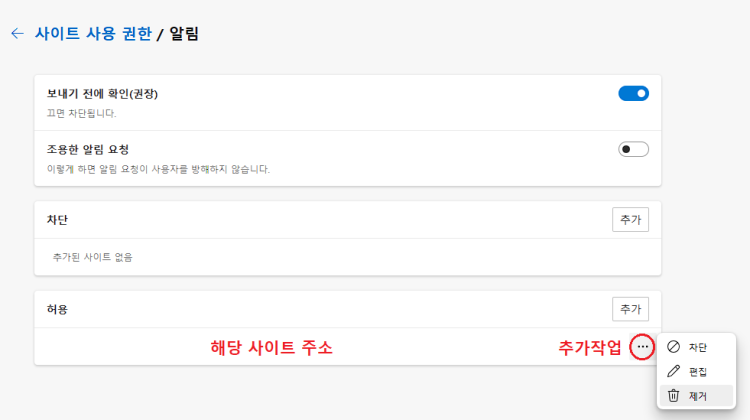Viewport: 750px width, 420px height.
Task: Click the 알림 page title text
Action: pos(184,33)
